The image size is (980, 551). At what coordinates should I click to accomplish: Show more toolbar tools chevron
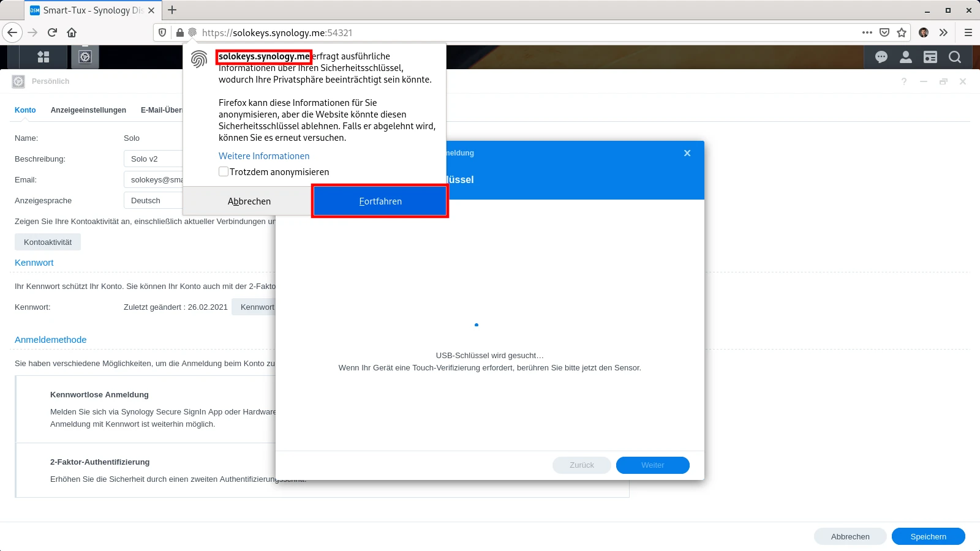(943, 32)
